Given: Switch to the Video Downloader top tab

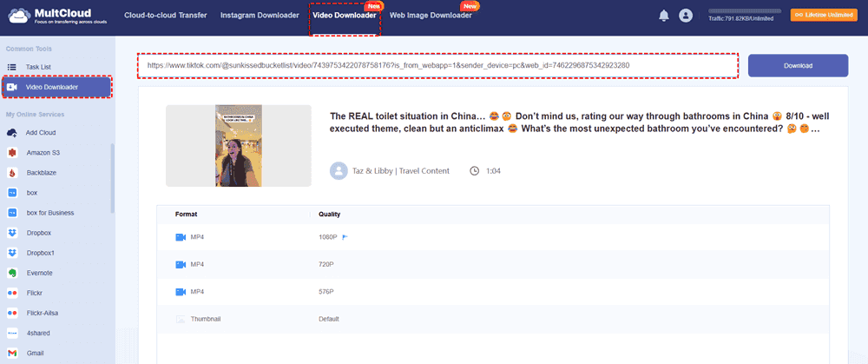Looking at the screenshot, I should (345, 16).
